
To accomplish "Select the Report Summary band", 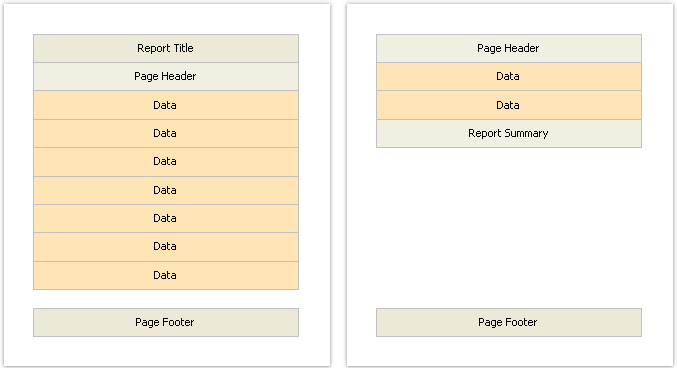I will tap(509, 133).
